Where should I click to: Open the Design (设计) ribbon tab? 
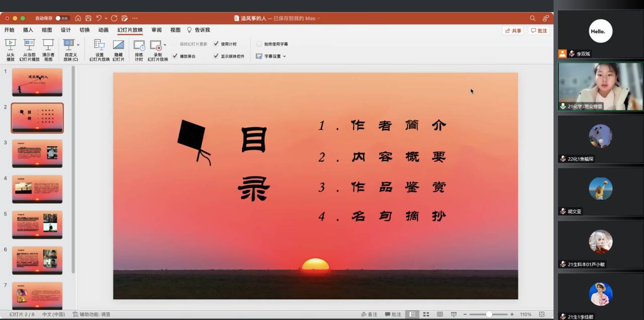pos(66,30)
